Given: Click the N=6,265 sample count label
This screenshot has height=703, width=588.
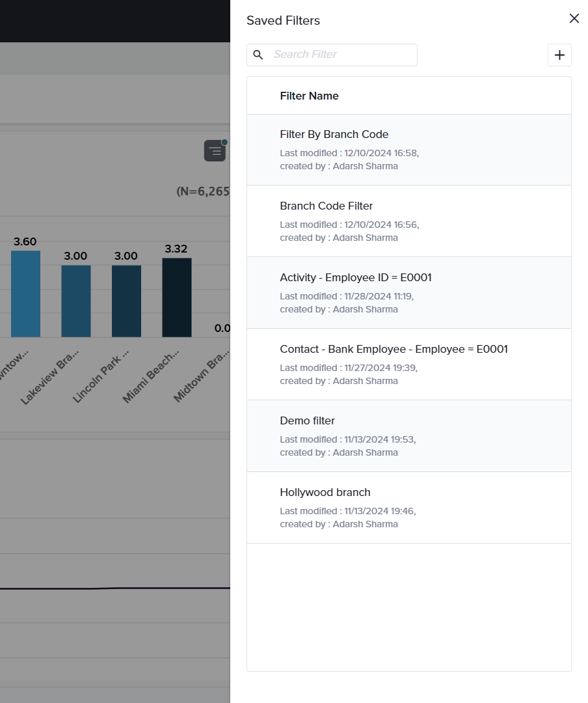Looking at the screenshot, I should pyautogui.click(x=203, y=191).
